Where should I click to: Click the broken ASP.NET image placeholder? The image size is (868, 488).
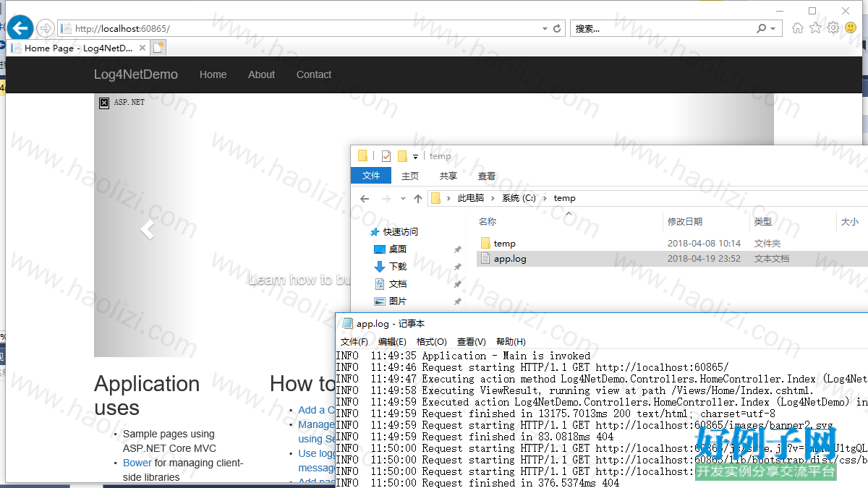pos(104,103)
